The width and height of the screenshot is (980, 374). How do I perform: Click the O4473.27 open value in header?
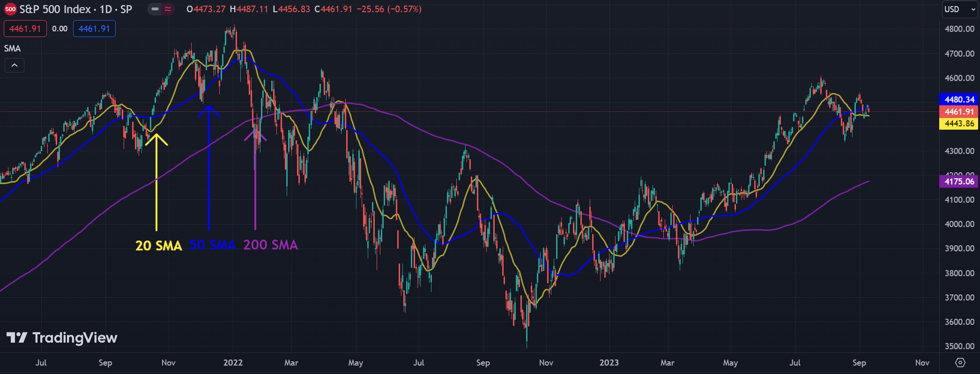pyautogui.click(x=206, y=9)
